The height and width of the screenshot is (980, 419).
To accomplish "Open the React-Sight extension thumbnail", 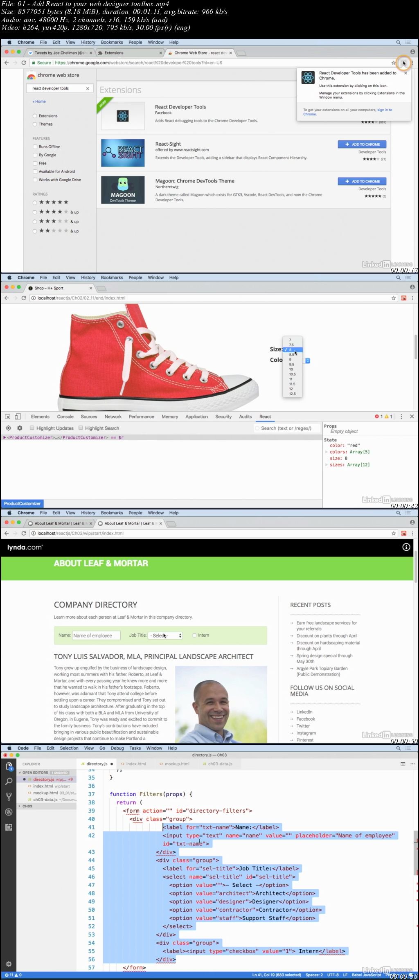I will tap(123, 153).
